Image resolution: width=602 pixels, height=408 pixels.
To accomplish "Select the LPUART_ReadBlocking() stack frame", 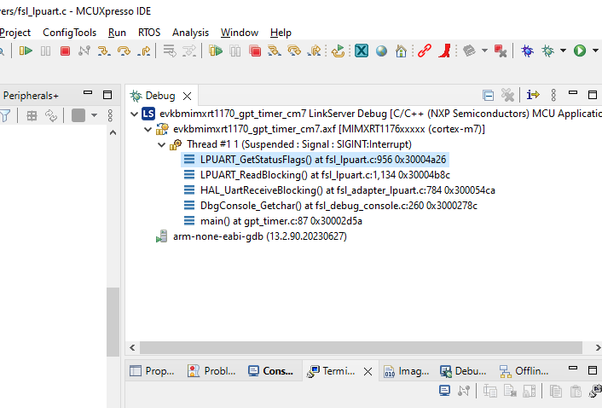I will pyautogui.click(x=317, y=175).
